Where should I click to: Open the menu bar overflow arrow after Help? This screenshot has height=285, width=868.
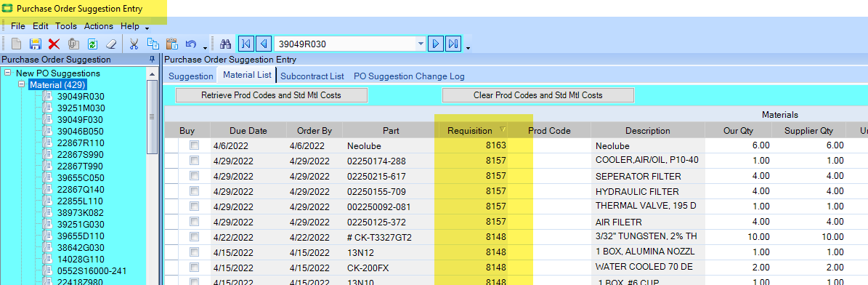click(147, 28)
